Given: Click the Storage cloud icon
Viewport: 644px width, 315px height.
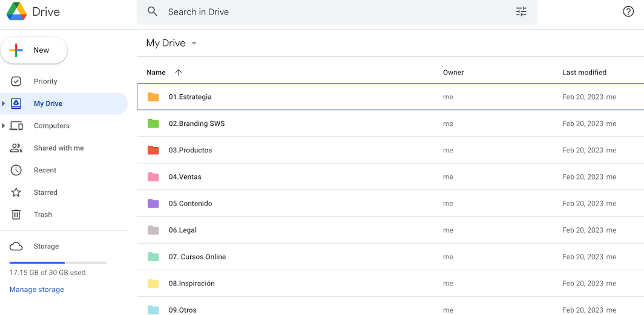Looking at the screenshot, I should [x=16, y=246].
